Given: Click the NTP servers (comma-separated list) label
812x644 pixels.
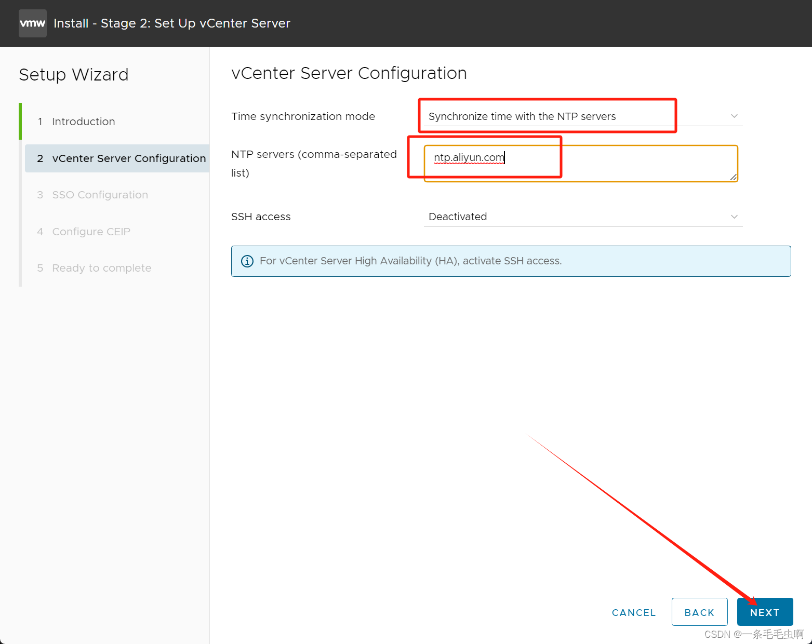Looking at the screenshot, I should pos(314,164).
